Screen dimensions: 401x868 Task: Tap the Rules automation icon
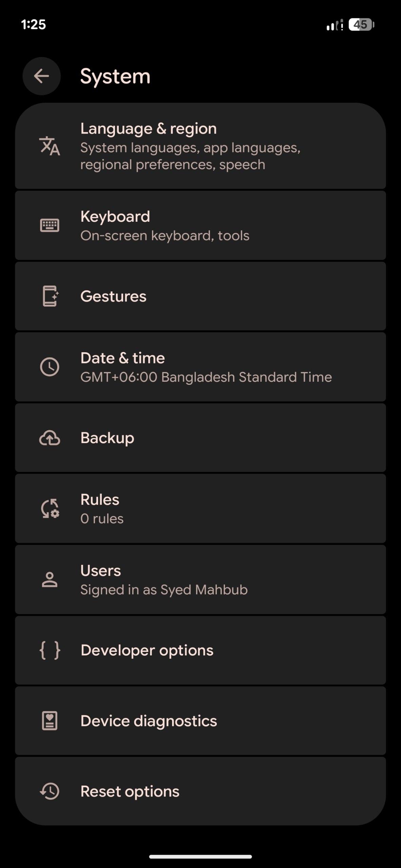tap(50, 509)
